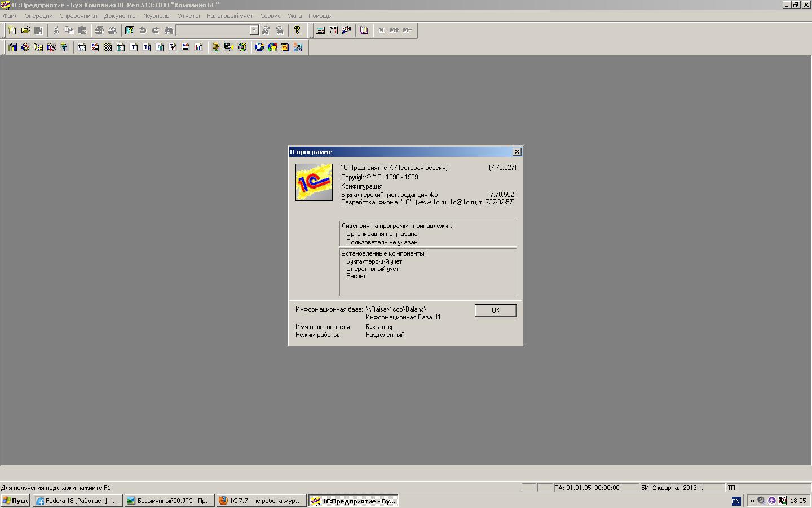Click the binoculars Find icon
Screen dimensions: 812x508
pyautogui.click(x=169, y=30)
